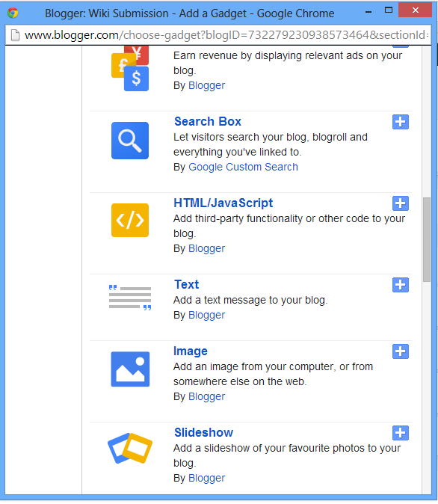Click 'Add third-party functionality' description
Screen dimensions: 438x504
click(x=289, y=226)
